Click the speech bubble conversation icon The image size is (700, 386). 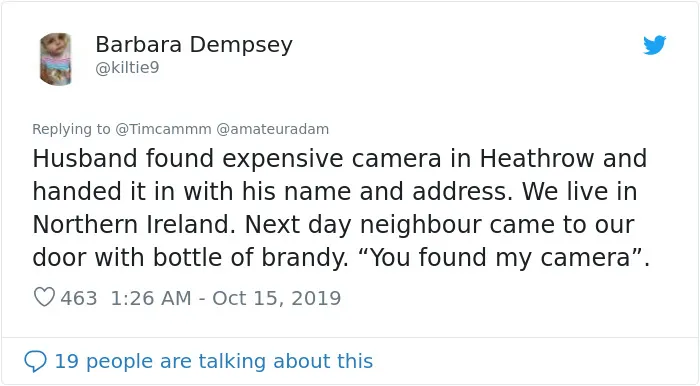tap(35, 361)
